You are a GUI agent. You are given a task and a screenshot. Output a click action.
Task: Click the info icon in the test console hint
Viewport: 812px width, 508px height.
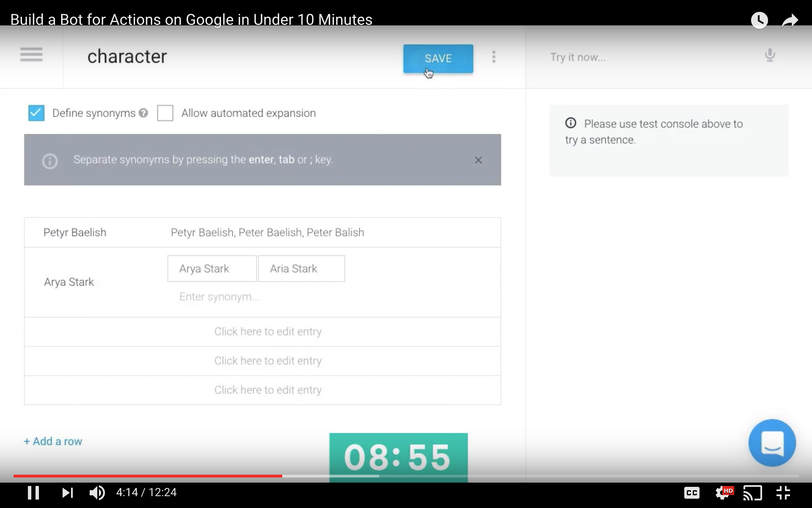[570, 123]
